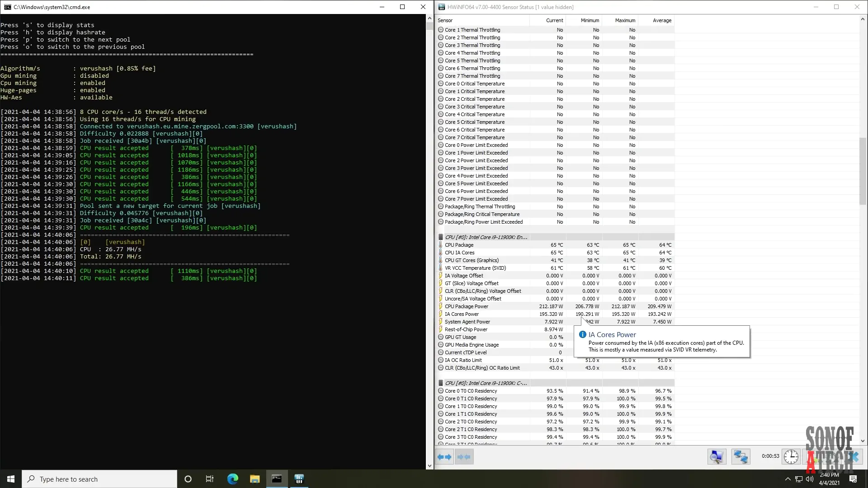This screenshot has width=868, height=488.
Task: Show hidden system tray icons chevron
Action: pyautogui.click(x=788, y=479)
